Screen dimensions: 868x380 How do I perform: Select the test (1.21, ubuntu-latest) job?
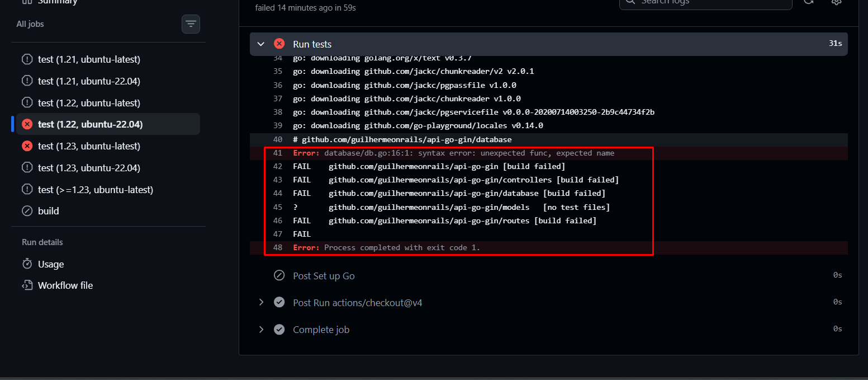(89, 59)
